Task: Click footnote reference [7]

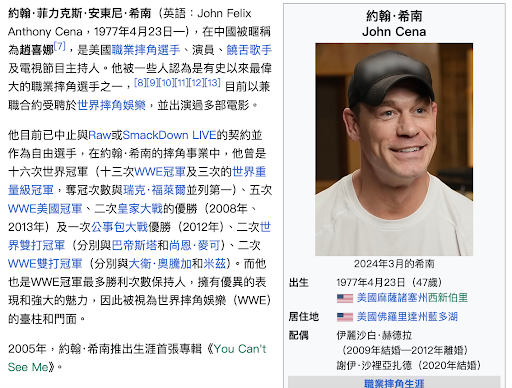Action: coord(60,46)
